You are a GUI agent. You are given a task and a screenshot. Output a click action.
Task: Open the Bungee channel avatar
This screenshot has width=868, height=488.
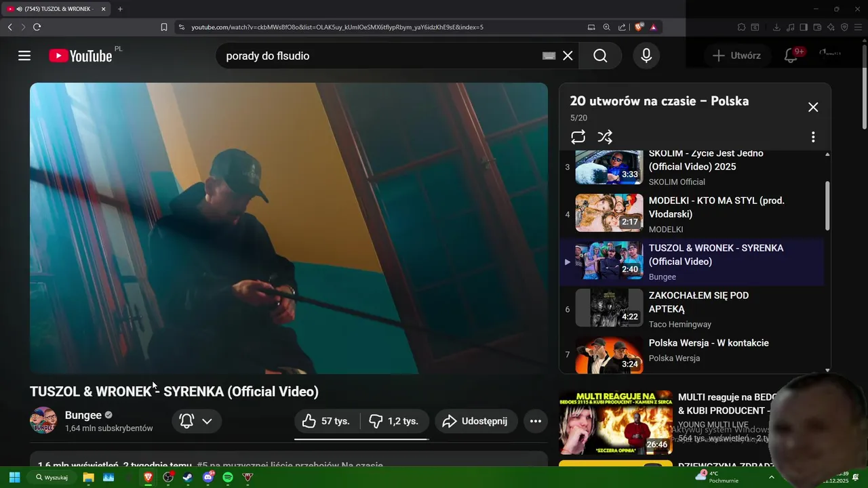[x=43, y=421]
